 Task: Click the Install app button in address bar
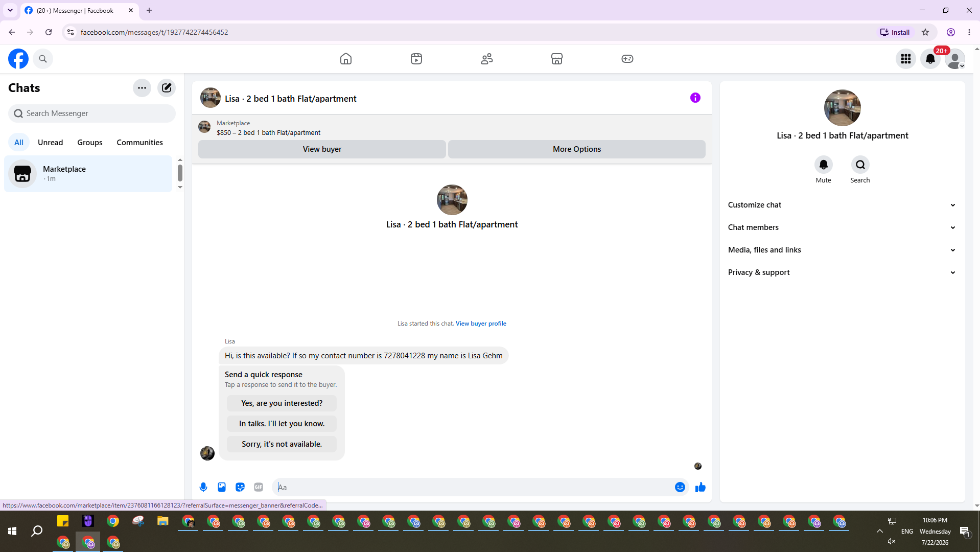[x=895, y=32]
